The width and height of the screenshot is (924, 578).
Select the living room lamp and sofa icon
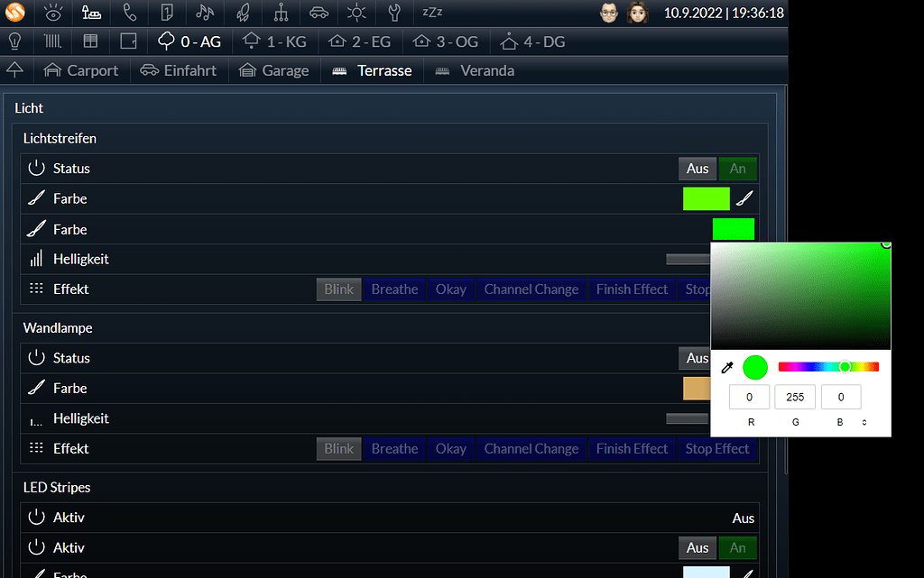pyautogui.click(x=91, y=13)
